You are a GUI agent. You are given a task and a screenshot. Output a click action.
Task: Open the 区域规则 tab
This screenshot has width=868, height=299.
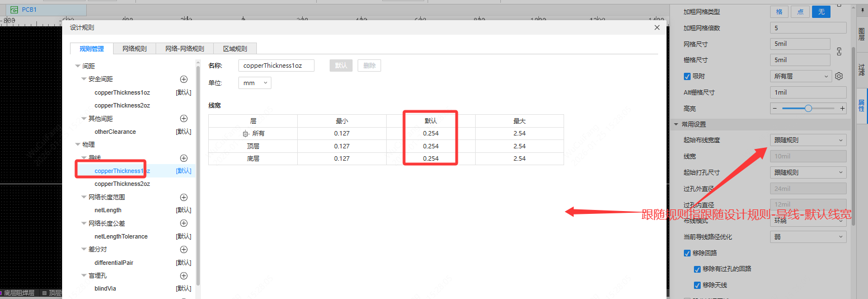pos(235,49)
